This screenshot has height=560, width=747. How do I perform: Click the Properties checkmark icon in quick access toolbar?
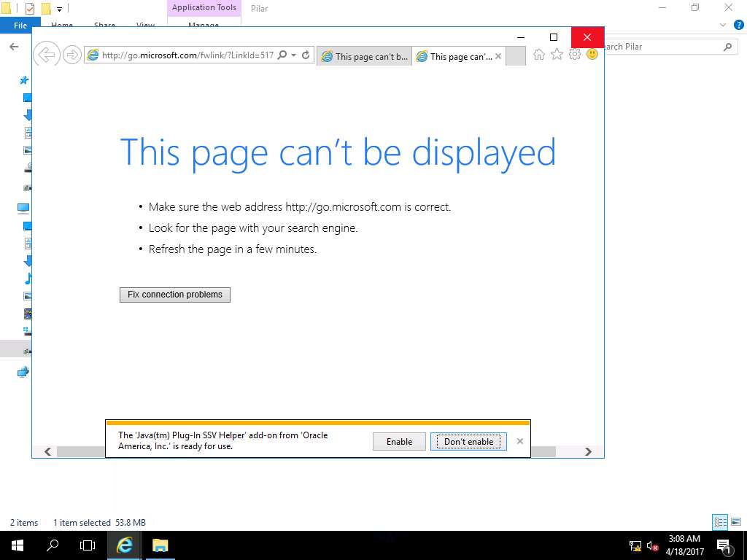click(29, 9)
